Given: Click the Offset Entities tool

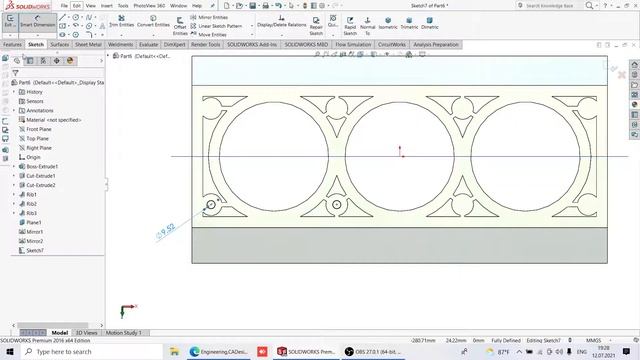Looking at the screenshot, I should coord(180,26).
